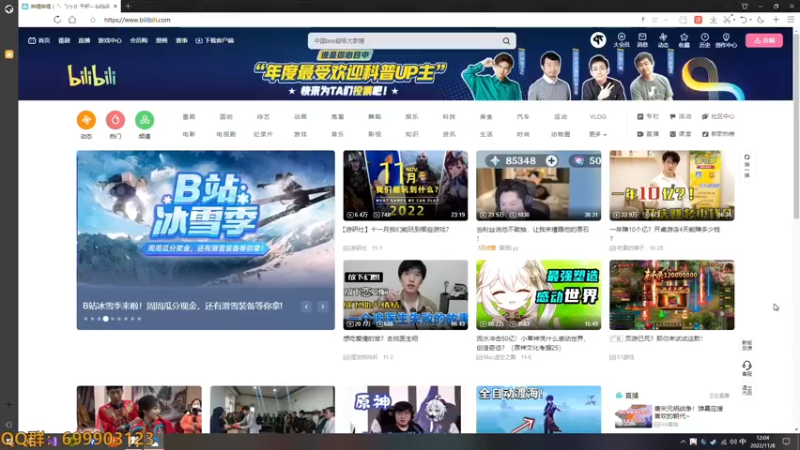The width and height of the screenshot is (800, 450).
Task: Open 赛事 in the top navigation
Action: click(182, 40)
